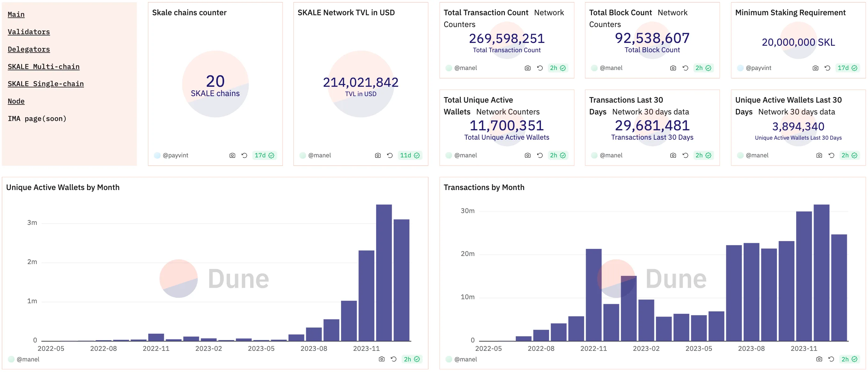Take screenshot of Skale chains counter card

pos(232,156)
